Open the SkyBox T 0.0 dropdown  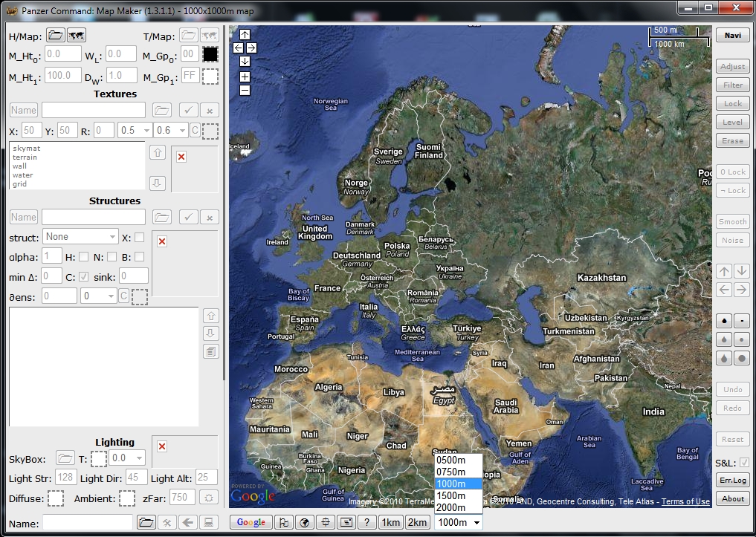pos(127,458)
